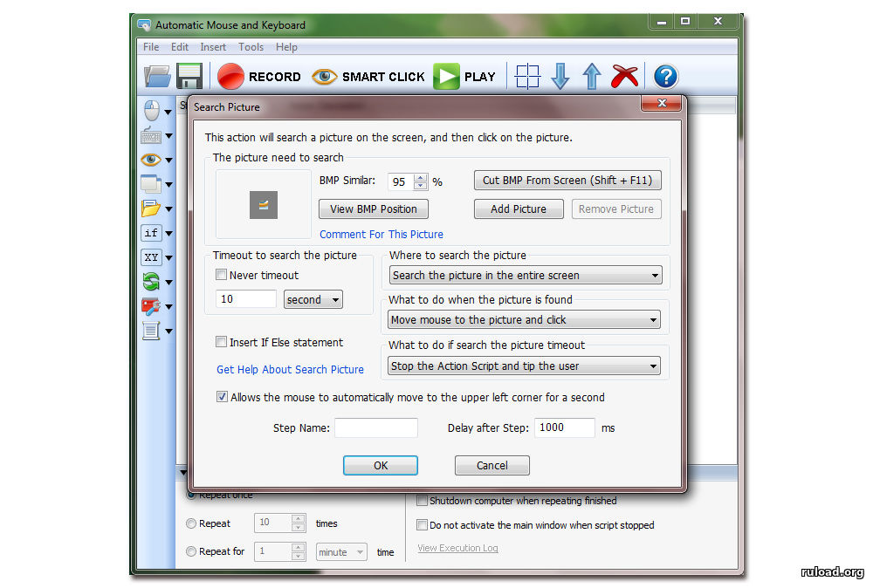The width and height of the screenshot is (873, 588).
Task: Decrease BMP Similar value with down arrow
Action: click(421, 185)
